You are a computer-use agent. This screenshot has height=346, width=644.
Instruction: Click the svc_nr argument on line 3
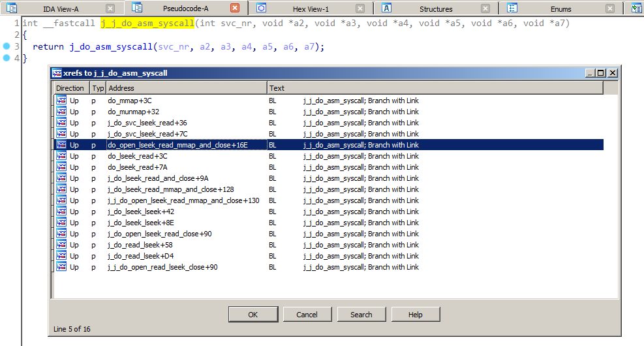(x=174, y=47)
